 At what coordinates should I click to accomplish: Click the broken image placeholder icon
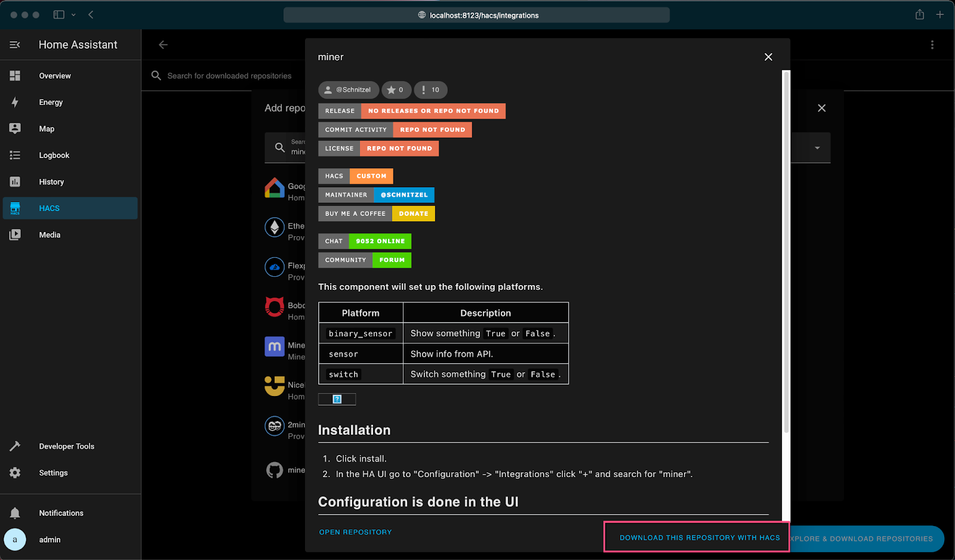point(337,399)
